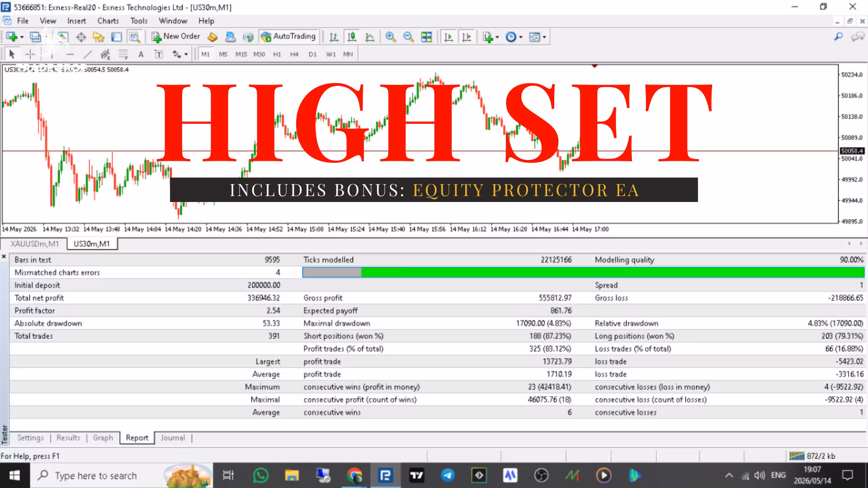Open the Market Watch window icon
Viewport: 868px width, 488px height.
(x=62, y=37)
